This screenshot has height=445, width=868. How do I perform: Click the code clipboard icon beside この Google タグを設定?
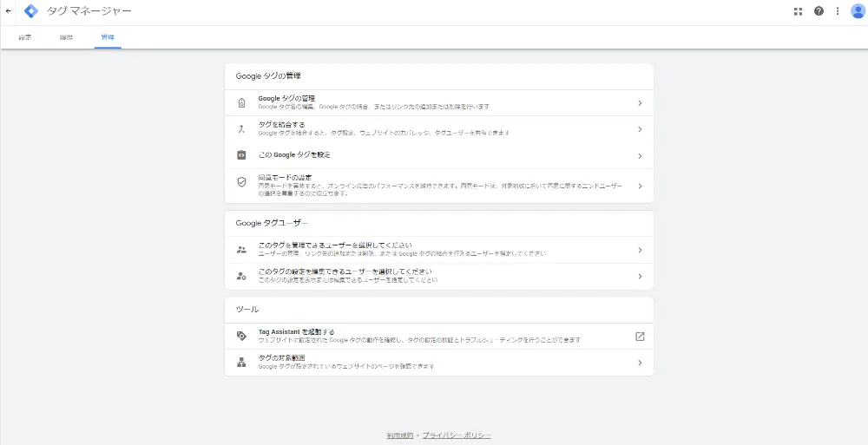[x=241, y=155]
